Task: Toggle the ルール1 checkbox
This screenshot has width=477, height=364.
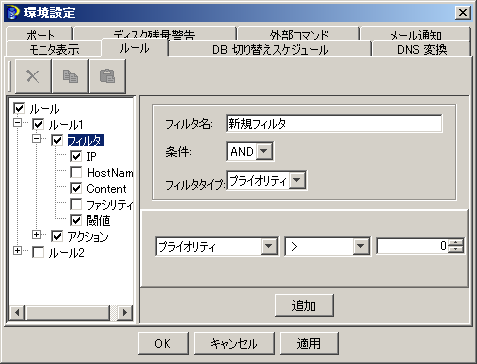Action: tap(38, 125)
